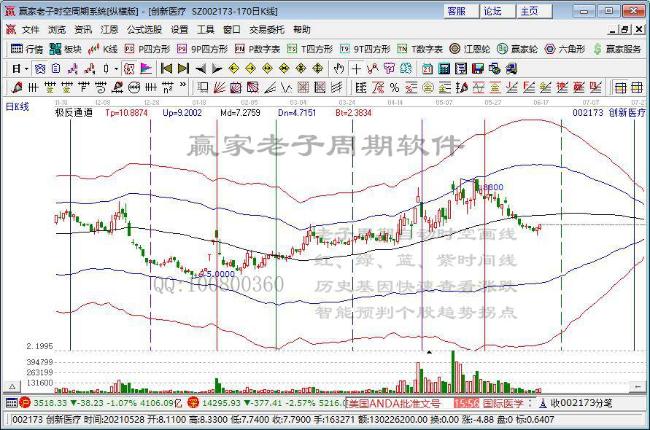Step chart forward with black right arrow

(x=217, y=69)
